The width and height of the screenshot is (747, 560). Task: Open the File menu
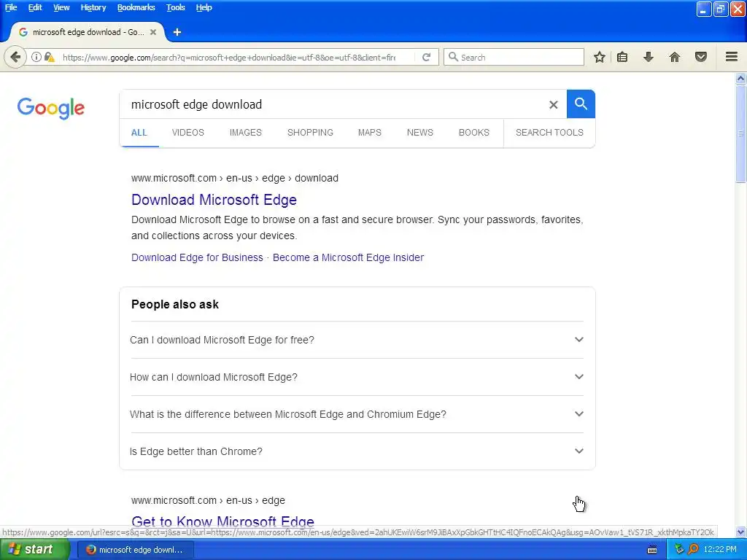[11, 7]
